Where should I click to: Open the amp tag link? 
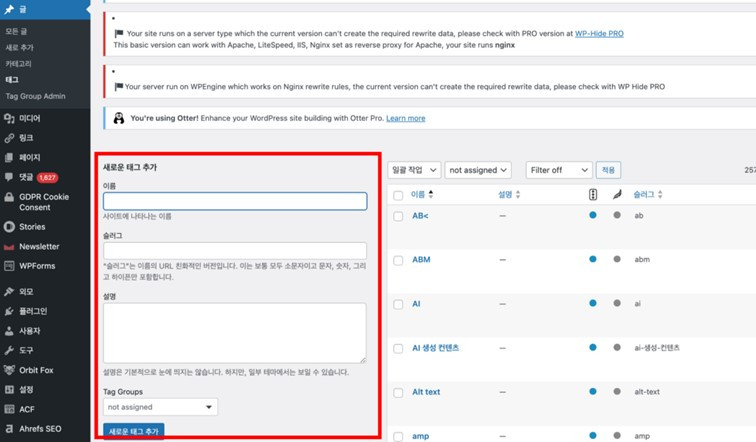coord(420,436)
